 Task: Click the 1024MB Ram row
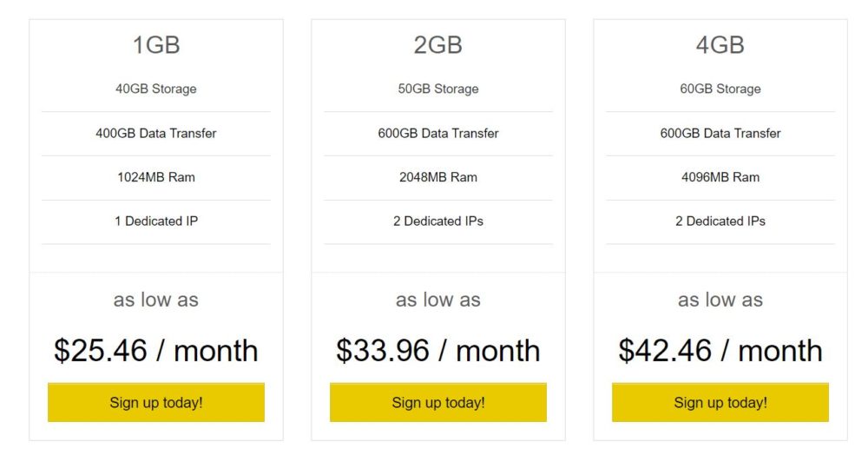click(156, 178)
